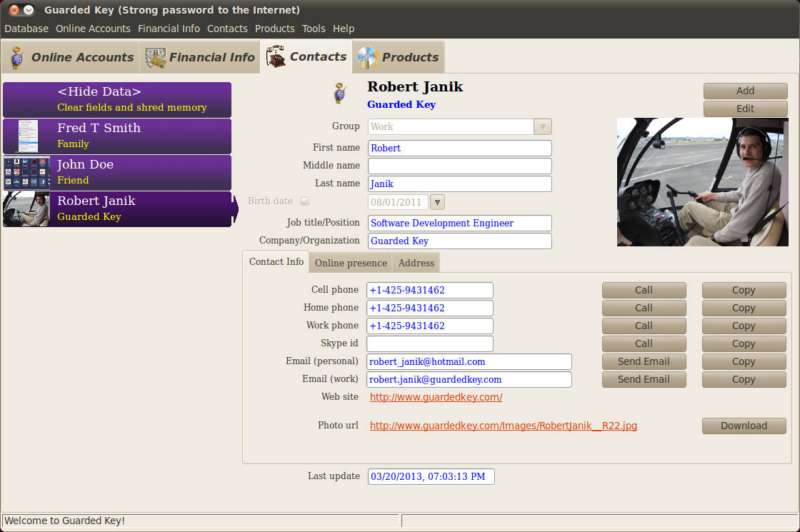Screen dimensions: 800x532
Task: Open the Group dropdown arrow
Action: (x=543, y=126)
